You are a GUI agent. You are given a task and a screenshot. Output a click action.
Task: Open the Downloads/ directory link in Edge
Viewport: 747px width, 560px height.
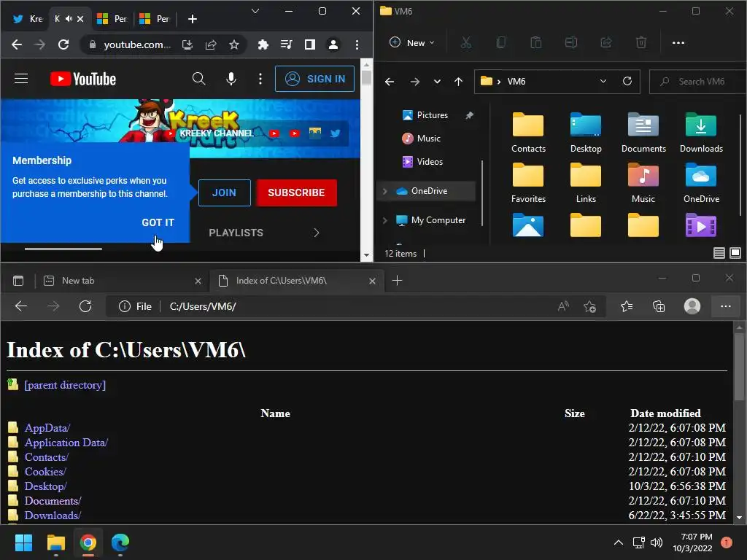click(53, 516)
